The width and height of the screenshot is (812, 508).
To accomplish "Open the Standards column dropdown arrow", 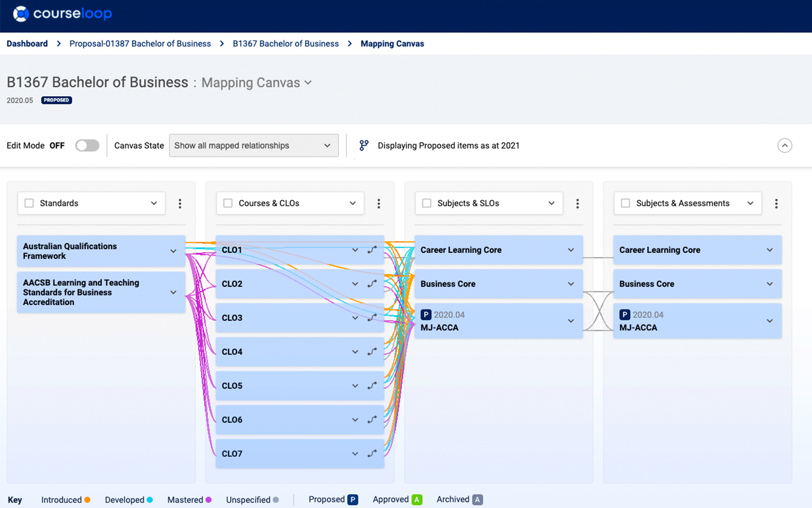I will click(x=154, y=203).
